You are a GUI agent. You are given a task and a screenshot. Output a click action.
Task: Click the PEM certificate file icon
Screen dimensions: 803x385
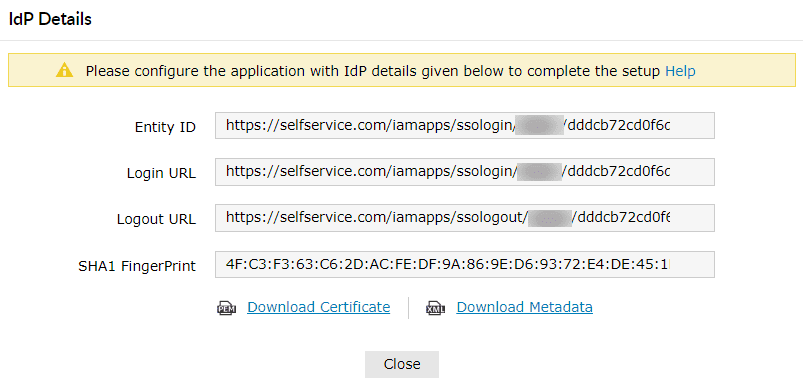point(225,308)
